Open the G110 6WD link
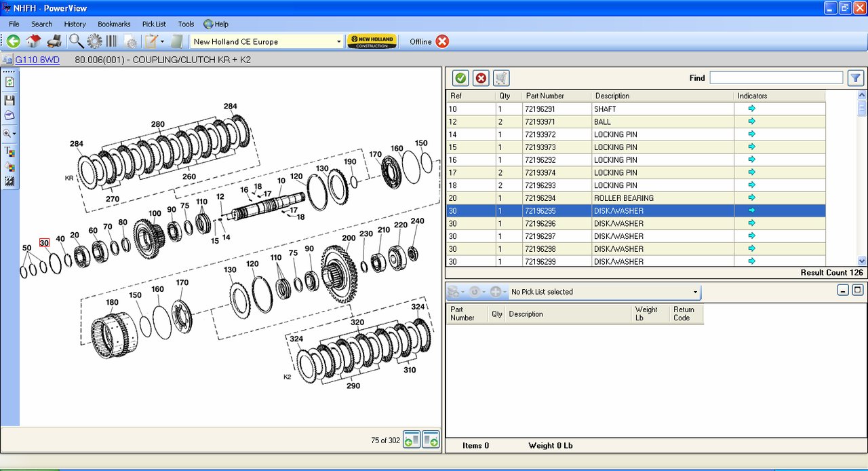This screenshot has width=868, height=471. (x=37, y=60)
